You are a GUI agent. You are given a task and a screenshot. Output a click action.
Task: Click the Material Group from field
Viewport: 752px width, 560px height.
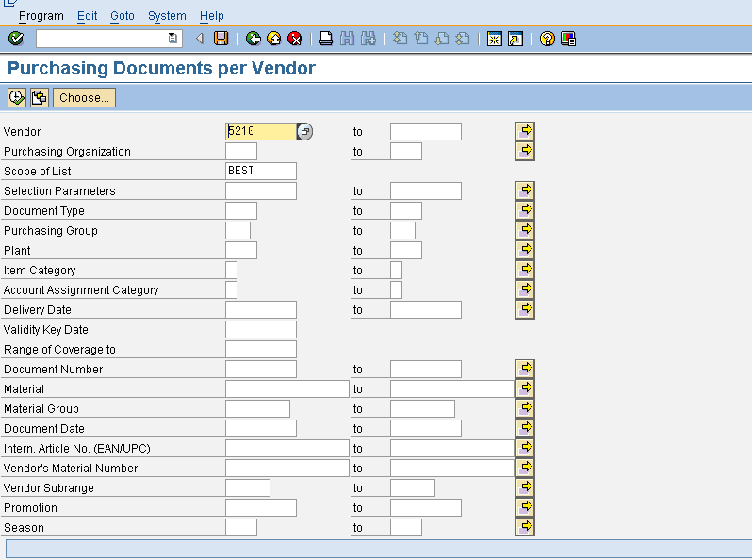click(x=257, y=409)
